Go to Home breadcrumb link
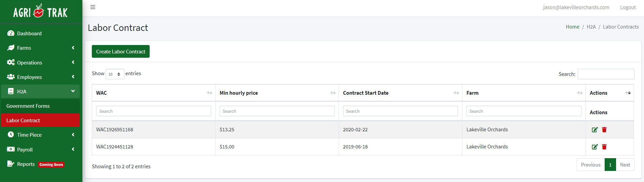644x182 pixels. [x=572, y=27]
